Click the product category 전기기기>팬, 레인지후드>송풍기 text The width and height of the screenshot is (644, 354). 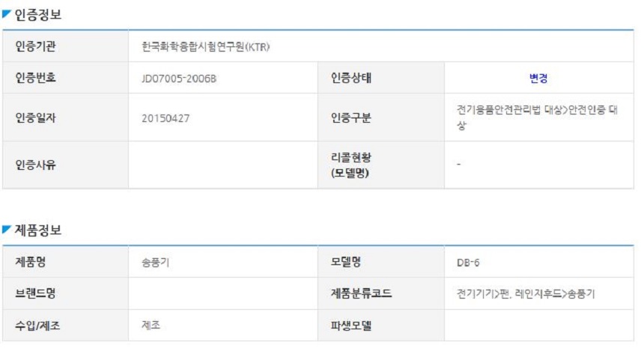[x=526, y=293]
